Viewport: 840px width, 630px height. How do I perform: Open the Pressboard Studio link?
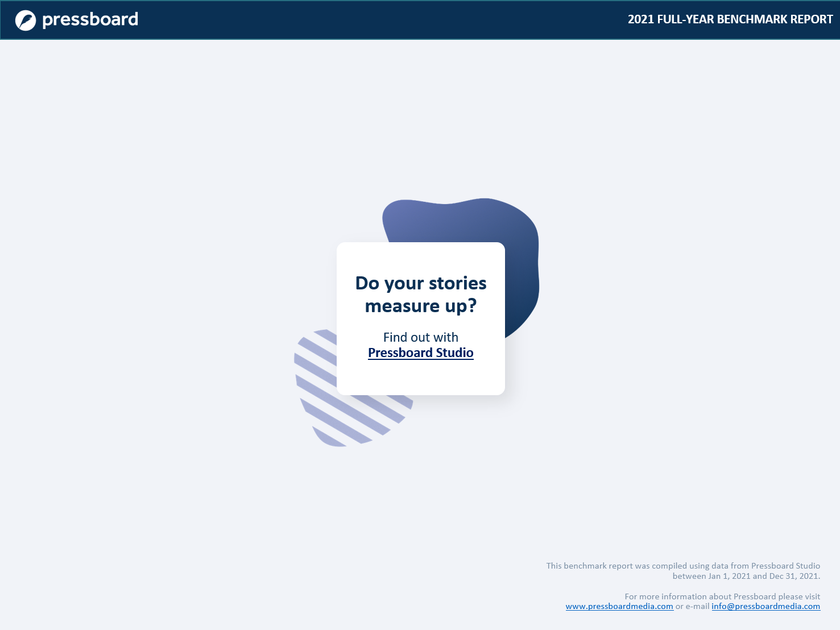tap(421, 353)
